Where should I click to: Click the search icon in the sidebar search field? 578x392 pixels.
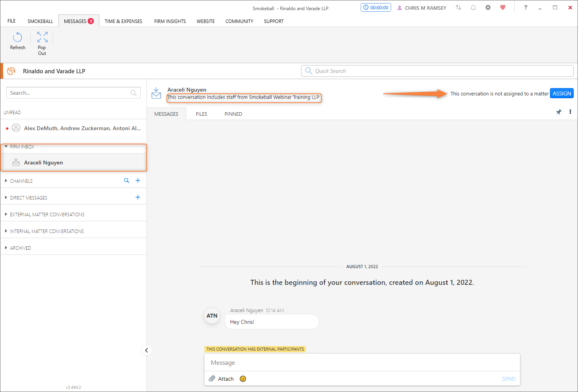coord(134,93)
